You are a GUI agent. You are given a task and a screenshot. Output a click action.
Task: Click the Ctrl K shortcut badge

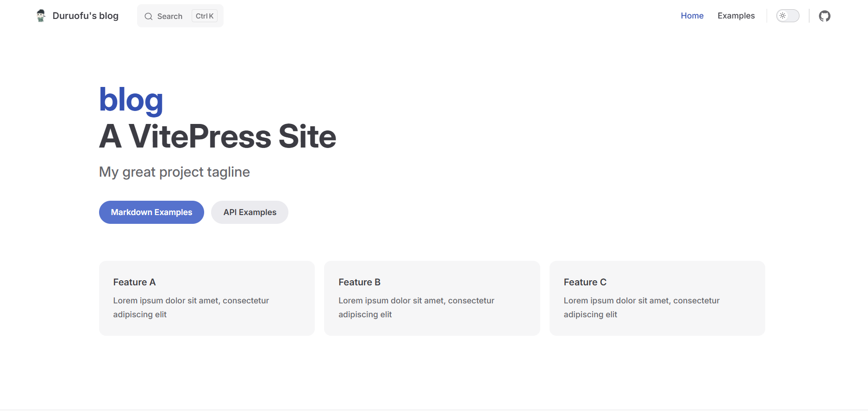(x=205, y=16)
